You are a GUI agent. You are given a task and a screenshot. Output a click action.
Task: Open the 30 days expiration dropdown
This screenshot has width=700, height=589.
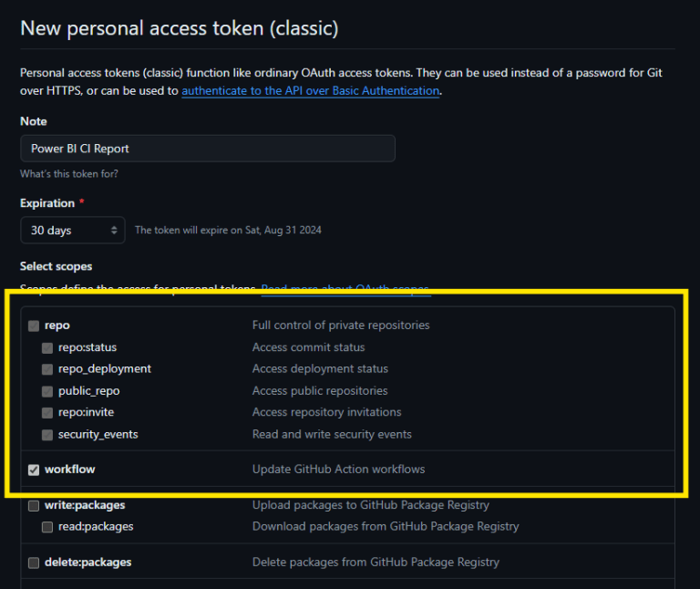click(73, 230)
